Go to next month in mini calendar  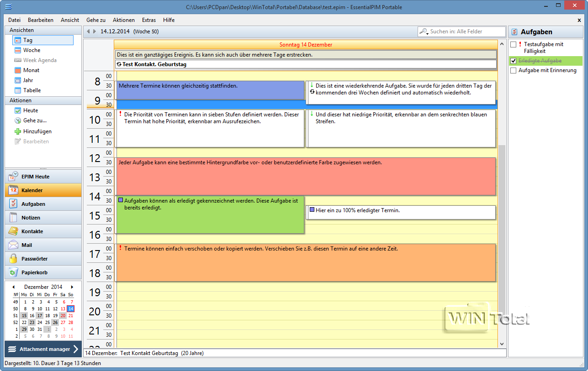[72, 287]
